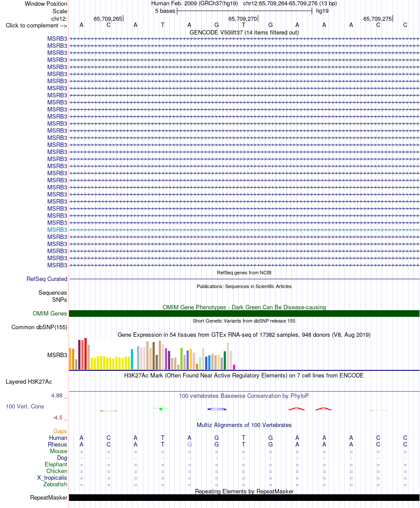The image size is (420, 508).
Task: Click the dark green OMIM Genes bar
Action: pyautogui.click(x=244, y=314)
